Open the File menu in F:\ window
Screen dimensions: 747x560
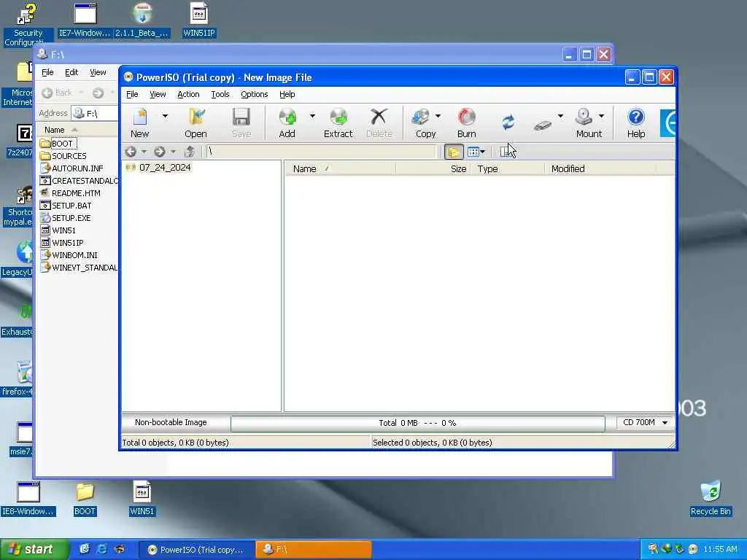tap(47, 72)
